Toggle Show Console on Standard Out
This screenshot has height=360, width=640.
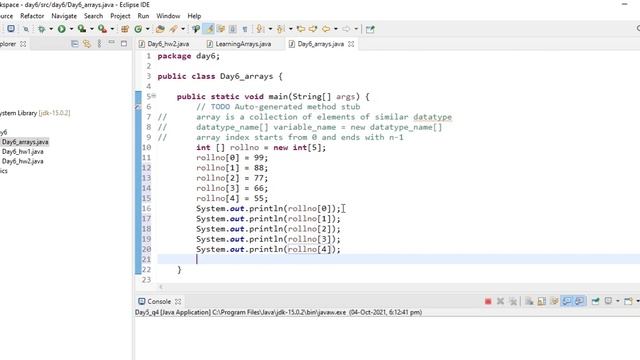[x=567, y=301]
